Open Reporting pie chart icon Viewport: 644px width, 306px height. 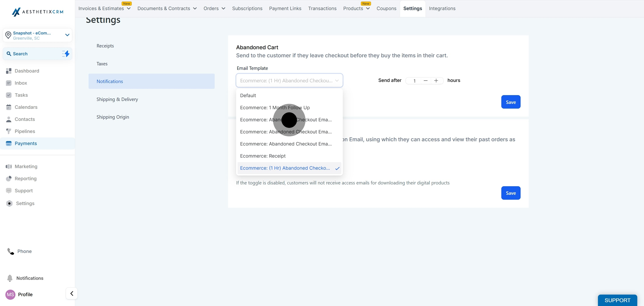[x=9, y=179]
